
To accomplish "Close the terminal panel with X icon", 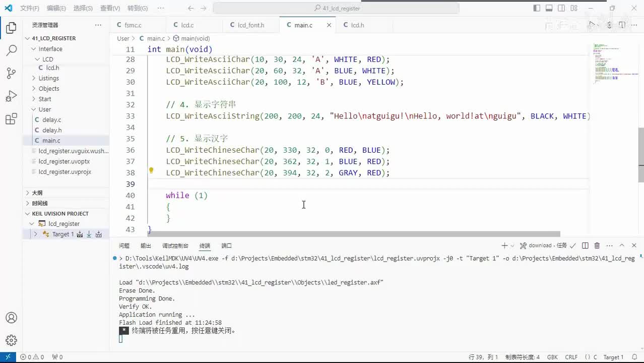I will tap(633, 246).
